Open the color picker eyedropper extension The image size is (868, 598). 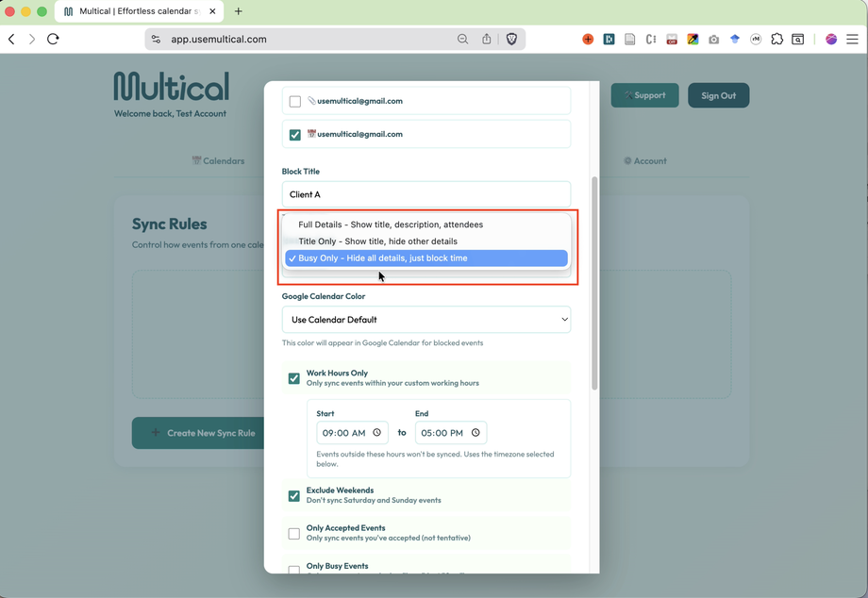point(693,40)
